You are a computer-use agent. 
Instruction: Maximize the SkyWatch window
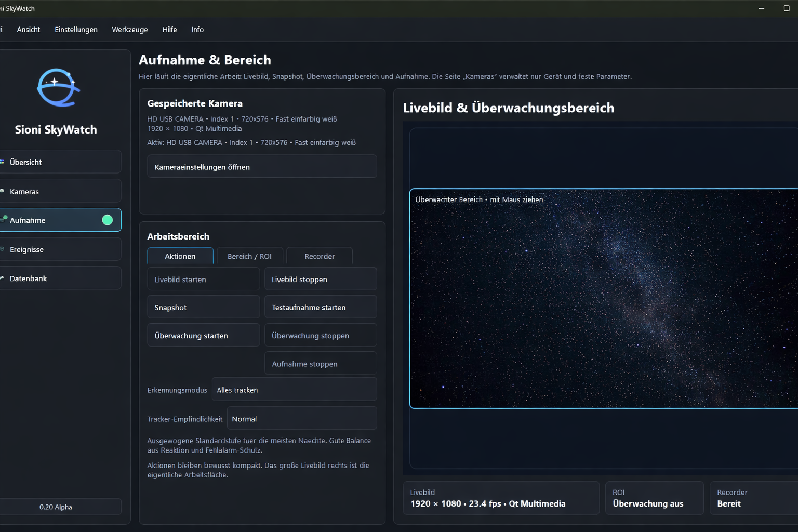[786, 8]
